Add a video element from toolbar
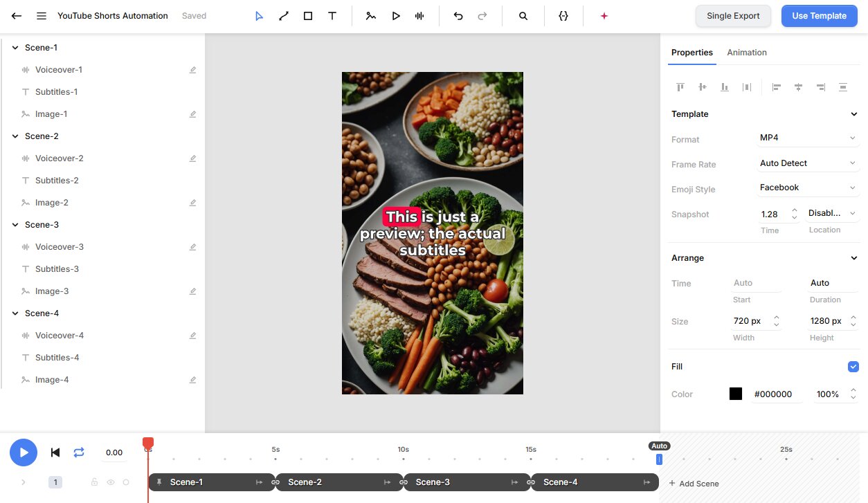This screenshot has width=868, height=503. (x=395, y=16)
